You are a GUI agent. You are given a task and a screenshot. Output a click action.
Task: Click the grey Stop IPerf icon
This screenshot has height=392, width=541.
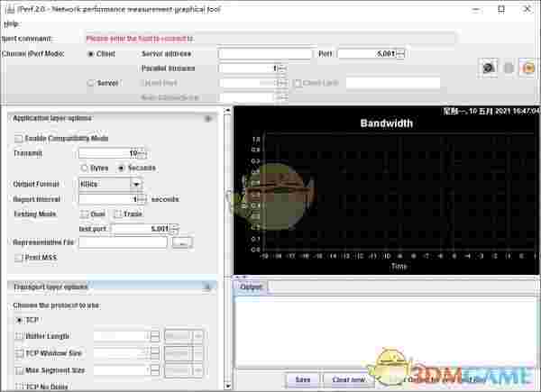509,68
